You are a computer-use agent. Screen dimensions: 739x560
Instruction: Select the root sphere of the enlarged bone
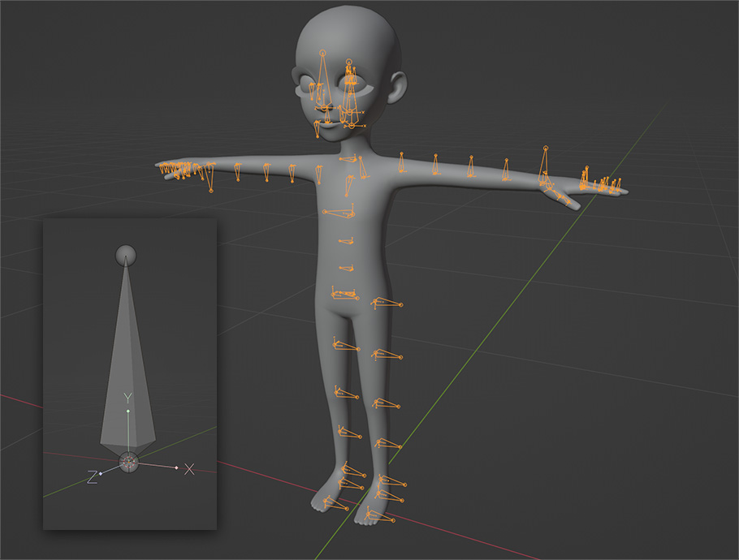click(128, 463)
